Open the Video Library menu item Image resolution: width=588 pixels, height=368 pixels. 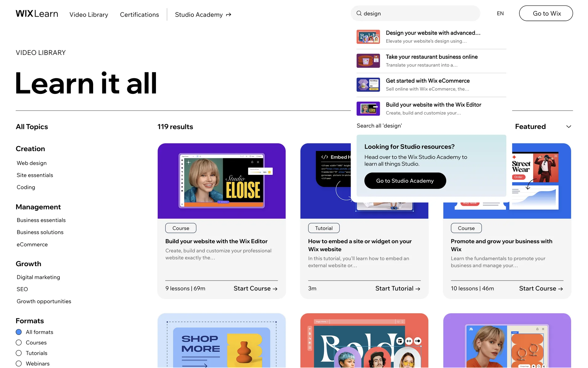point(89,15)
